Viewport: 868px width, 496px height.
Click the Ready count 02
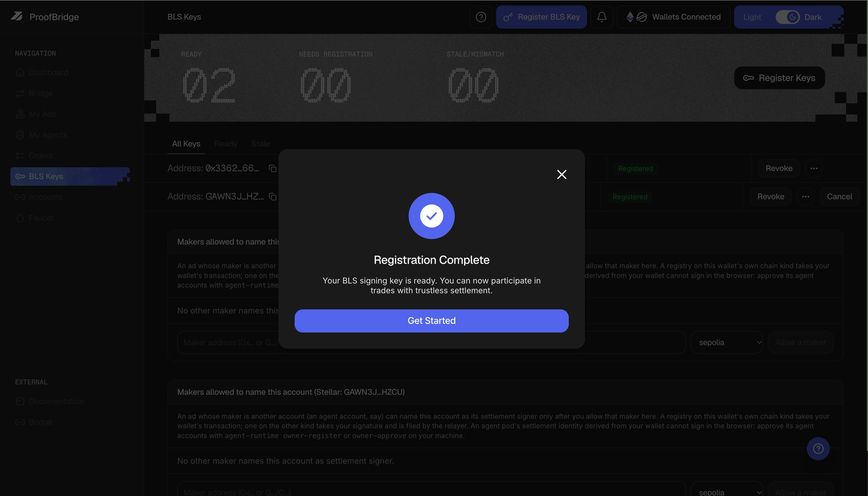pos(209,85)
